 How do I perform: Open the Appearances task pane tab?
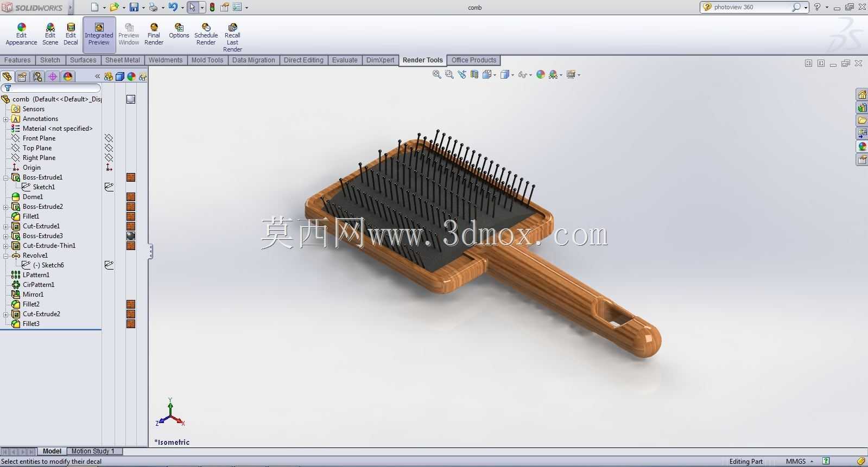pos(862,146)
